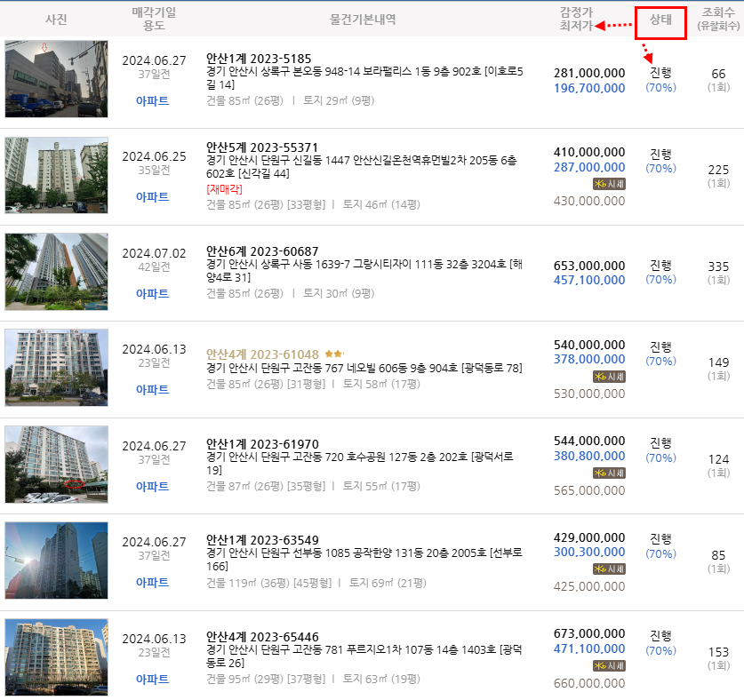Screen dimensions: 744x700
Task: Select minimum price 380,800,000
Action: click(x=589, y=457)
